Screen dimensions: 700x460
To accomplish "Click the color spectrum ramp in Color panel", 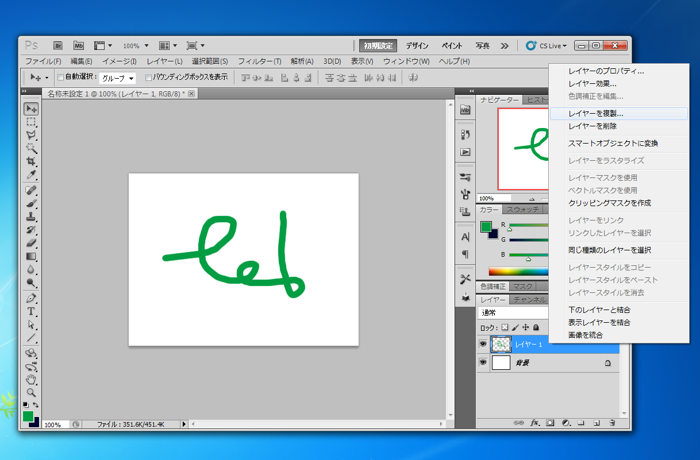I will (x=518, y=271).
